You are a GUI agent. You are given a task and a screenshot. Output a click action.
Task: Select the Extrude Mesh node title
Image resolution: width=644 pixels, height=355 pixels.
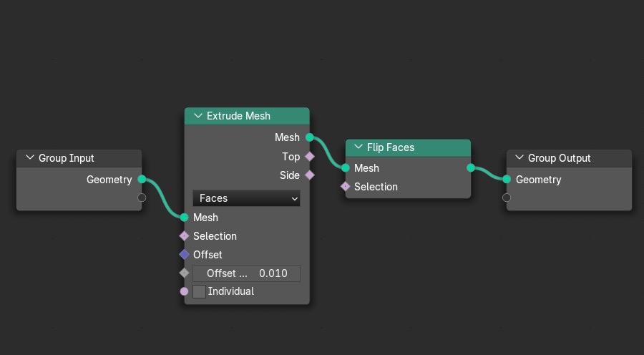point(238,116)
